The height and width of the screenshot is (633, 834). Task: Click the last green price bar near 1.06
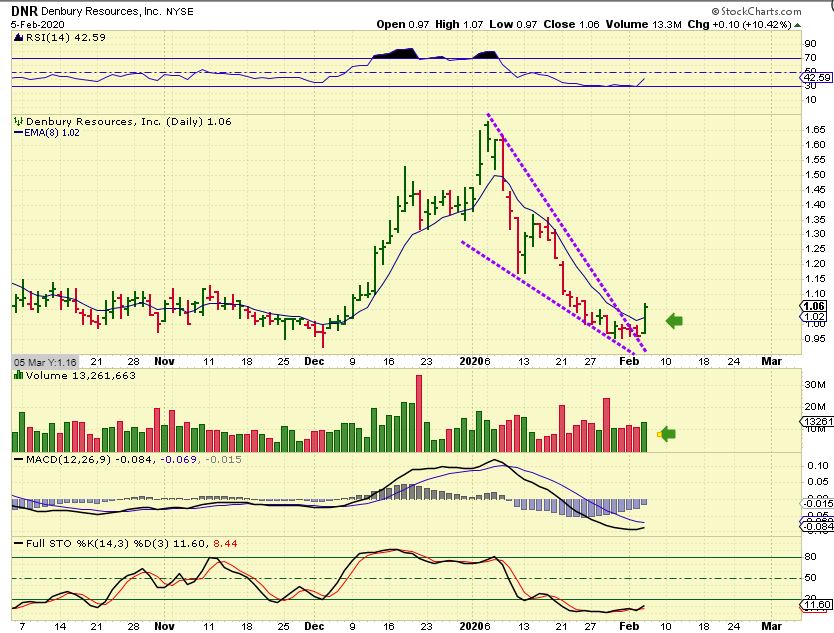[645, 318]
